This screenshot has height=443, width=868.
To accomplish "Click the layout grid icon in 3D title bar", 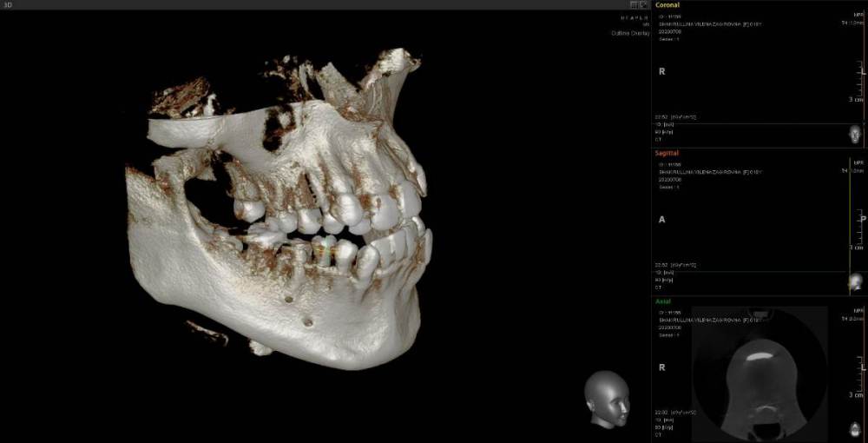I will 635,4.
